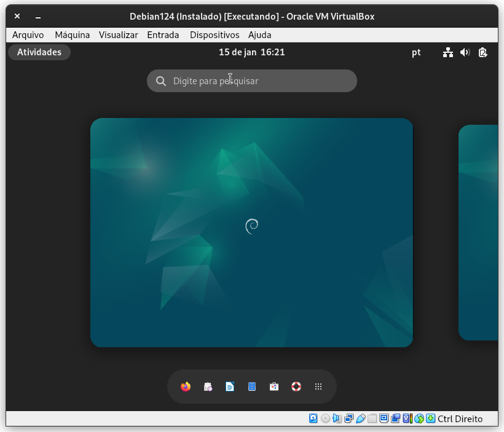Open the Entrada menu
The image size is (504, 432).
pos(163,34)
